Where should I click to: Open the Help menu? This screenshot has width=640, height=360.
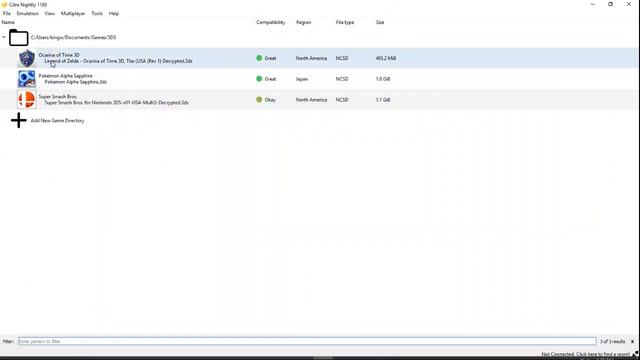113,13
